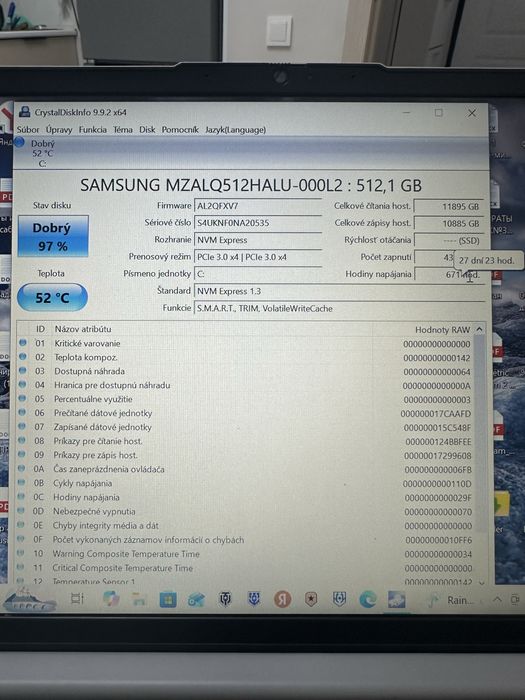Screen dimensions: 525x700
Task: Click the Prenosový režim PCIe 3.0 x4 field
Action: coord(258,257)
